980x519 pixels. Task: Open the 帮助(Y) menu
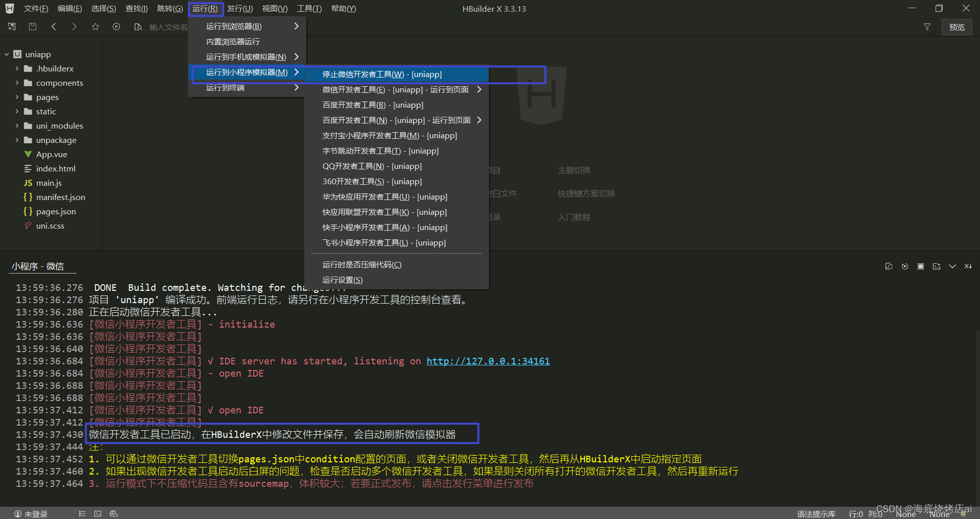[344, 9]
